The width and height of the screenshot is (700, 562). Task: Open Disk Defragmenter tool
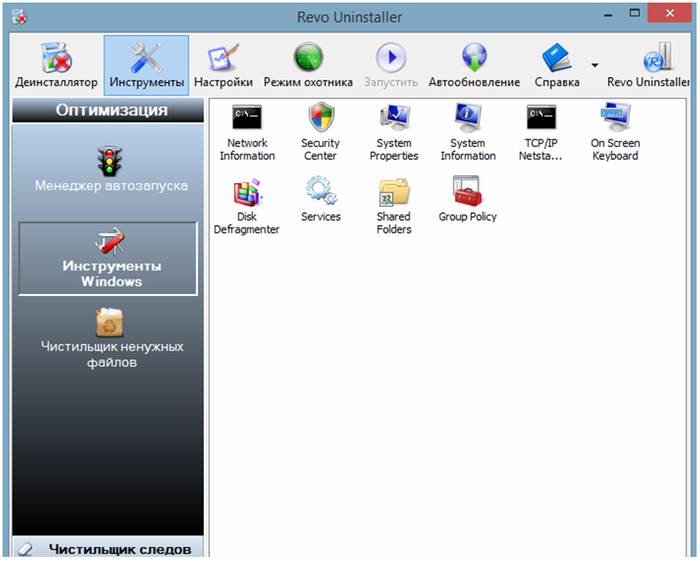(246, 194)
